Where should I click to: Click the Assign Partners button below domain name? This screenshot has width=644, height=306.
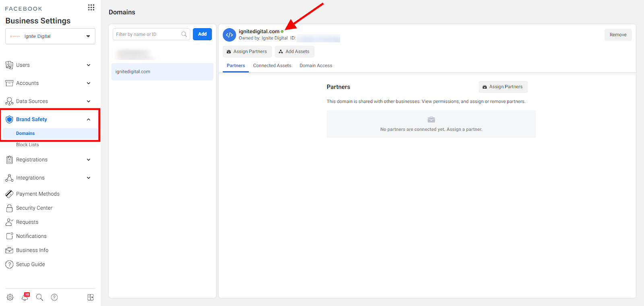247,52
